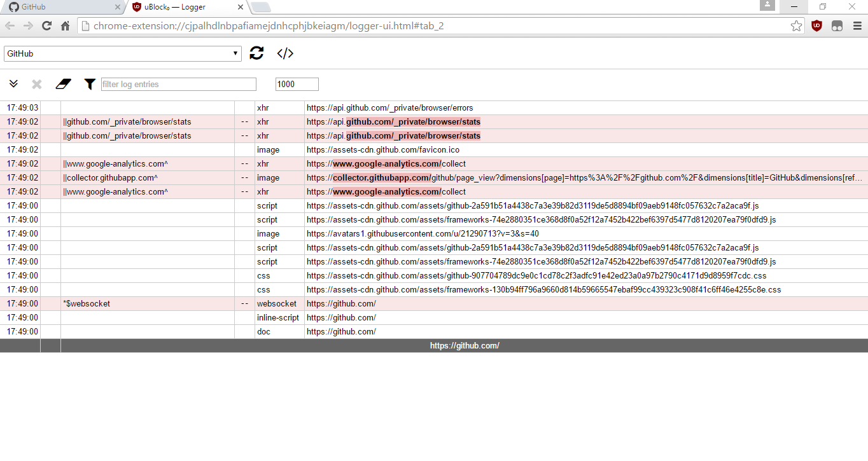The height and width of the screenshot is (461, 868).
Task: Open the Chrome hamburger menu
Action: click(855, 25)
